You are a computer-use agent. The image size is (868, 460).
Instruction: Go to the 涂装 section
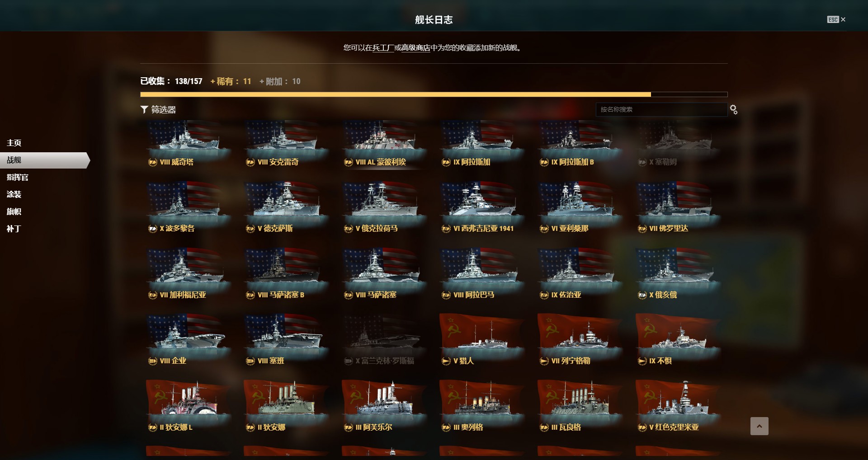tap(14, 194)
